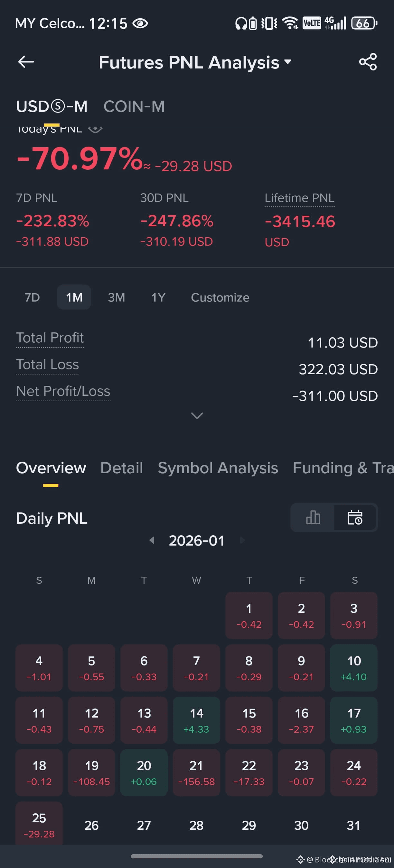Select the 1Y time range
Viewport: 394px width, 868px height.
click(158, 298)
